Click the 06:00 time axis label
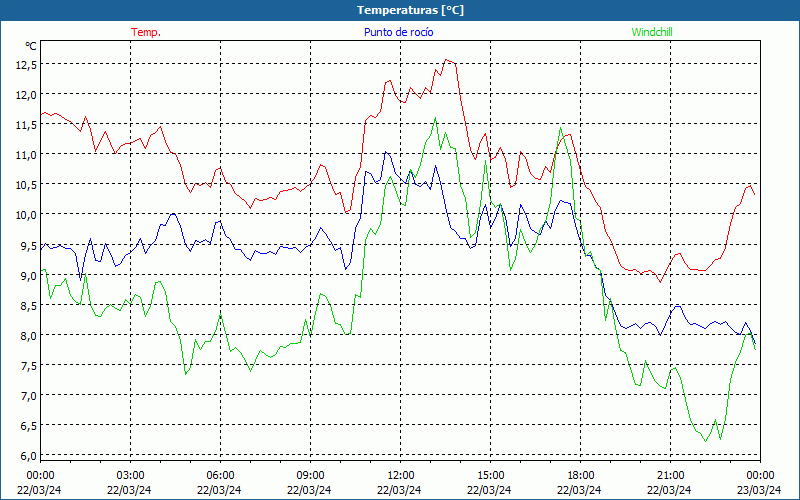 click(x=220, y=476)
